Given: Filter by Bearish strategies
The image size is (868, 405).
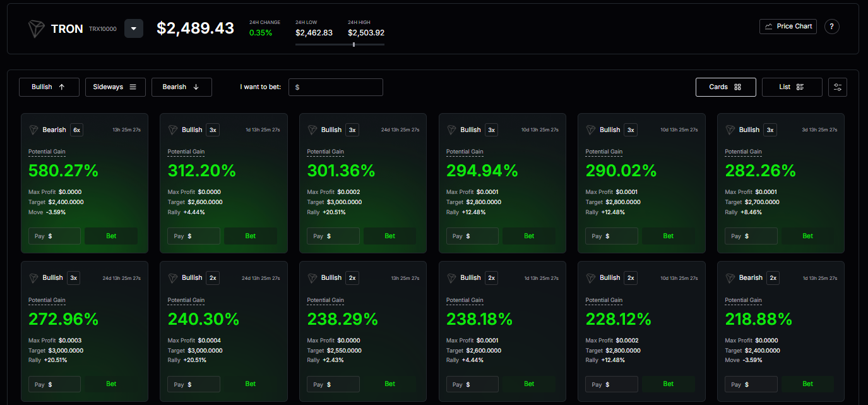Looking at the screenshot, I should [182, 87].
